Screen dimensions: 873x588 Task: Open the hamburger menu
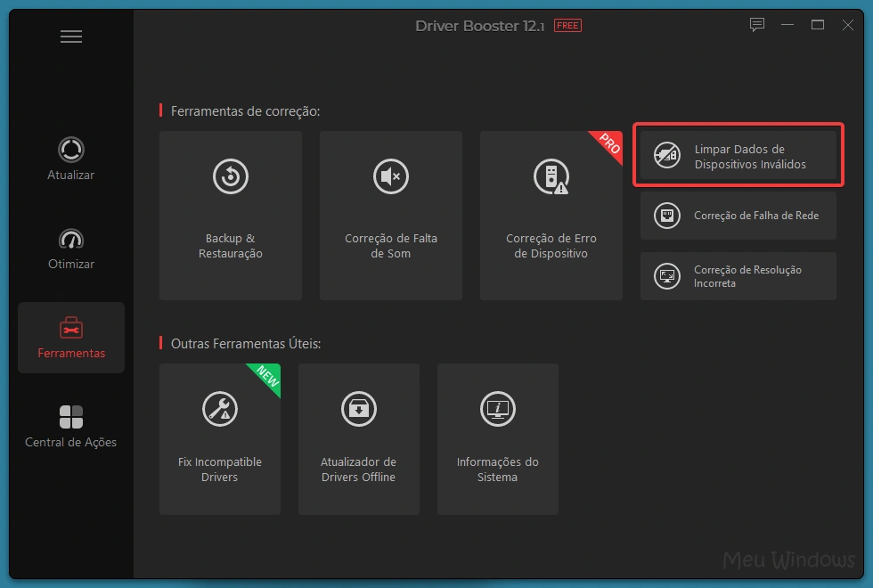point(71,36)
